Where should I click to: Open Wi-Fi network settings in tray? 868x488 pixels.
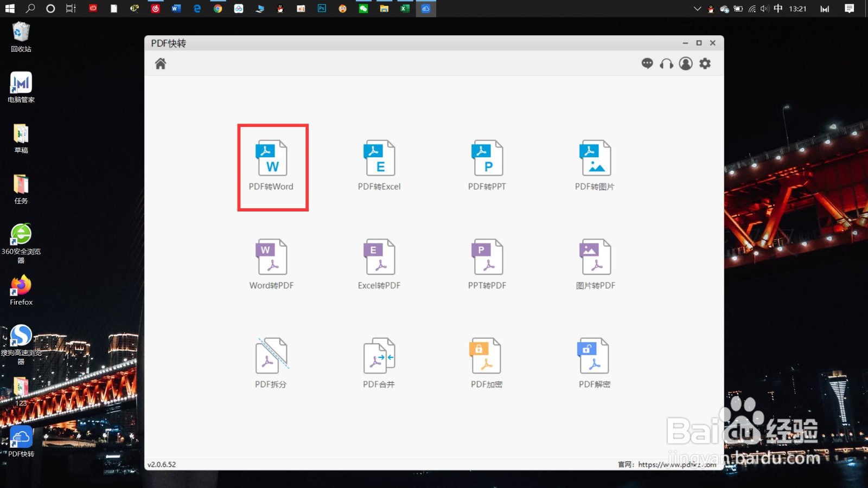(x=752, y=9)
